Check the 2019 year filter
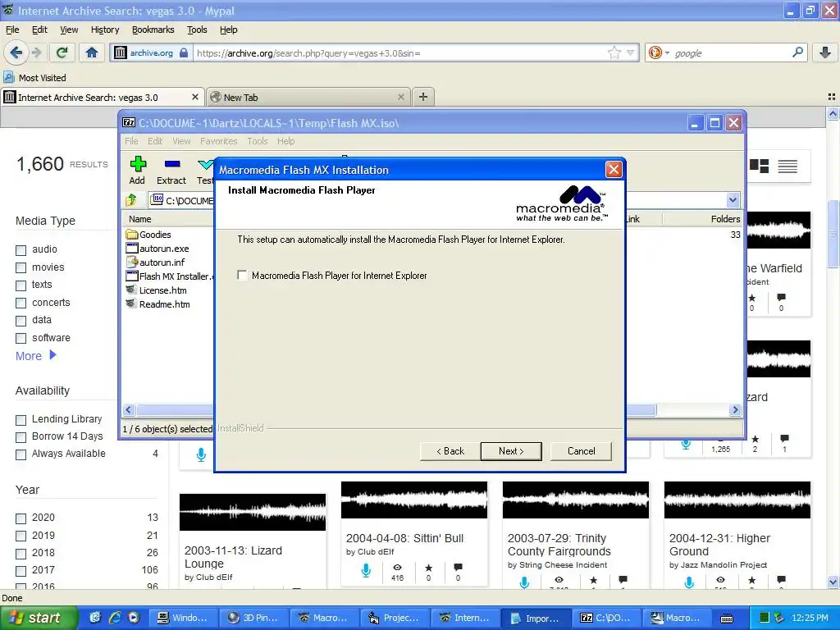 point(21,536)
